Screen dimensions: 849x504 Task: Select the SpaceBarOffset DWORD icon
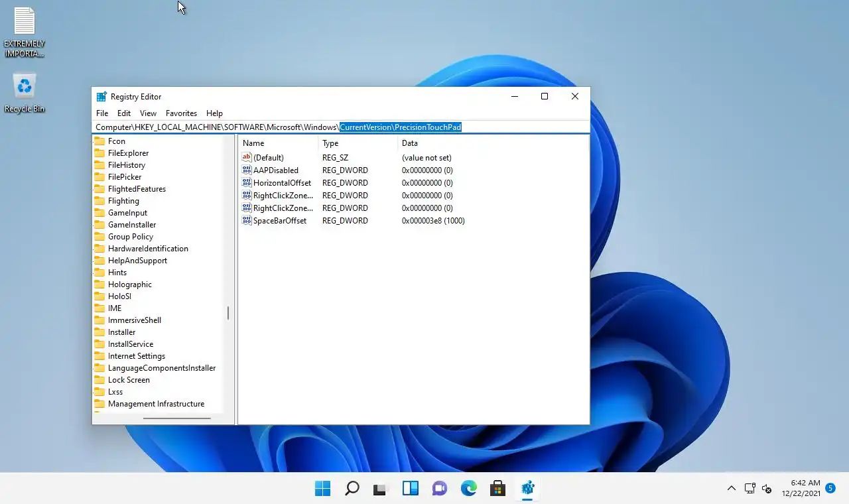pyautogui.click(x=247, y=221)
